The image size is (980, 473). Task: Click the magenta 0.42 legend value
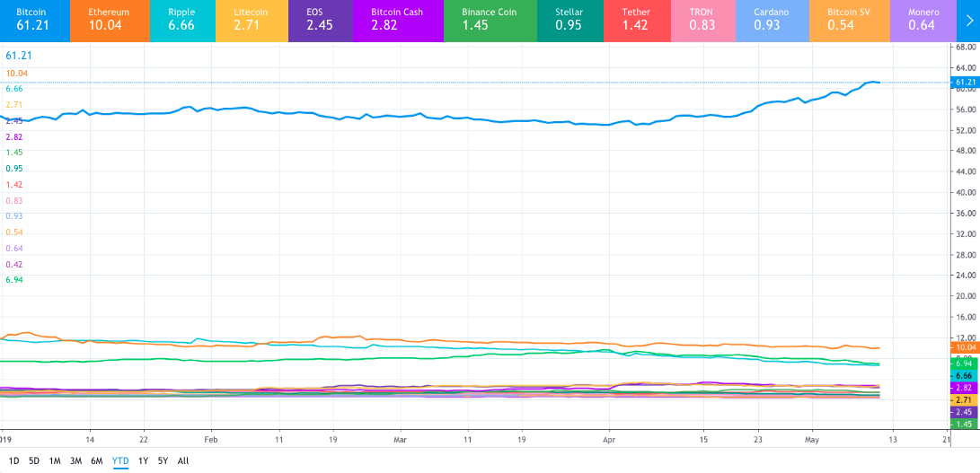pyautogui.click(x=13, y=264)
